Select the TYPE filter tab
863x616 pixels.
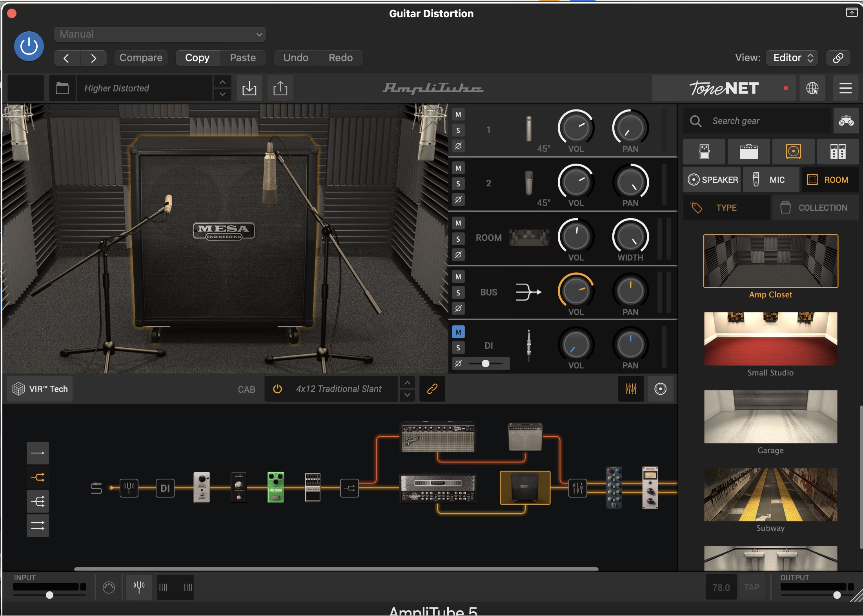pos(726,208)
